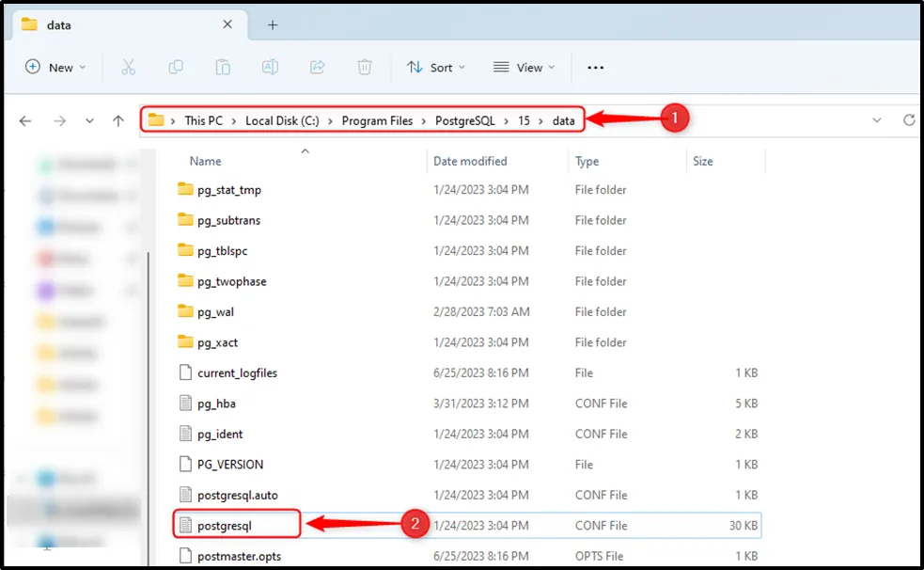Screen dimensions: 924x570
Task: Expand the View layout dropdown
Action: [524, 67]
